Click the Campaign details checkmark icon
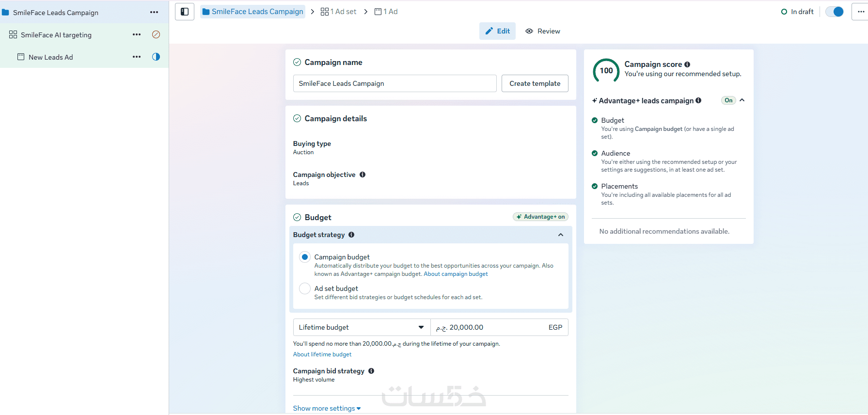The height and width of the screenshot is (415, 868). pyautogui.click(x=297, y=118)
